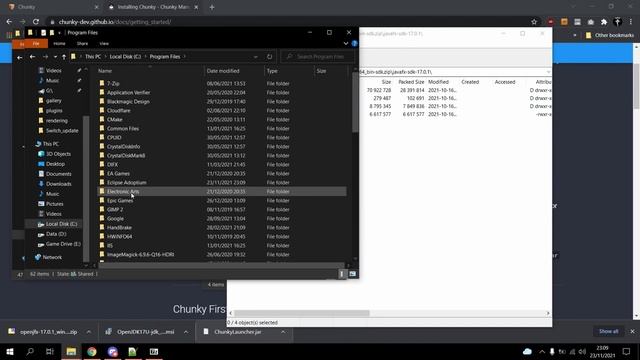Open the GIMP 2 folder
The width and height of the screenshot is (640, 360).
pos(115,209)
